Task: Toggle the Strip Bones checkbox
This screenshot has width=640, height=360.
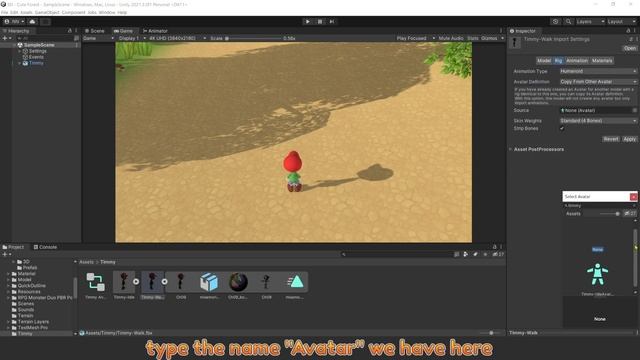Action: [x=562, y=129]
